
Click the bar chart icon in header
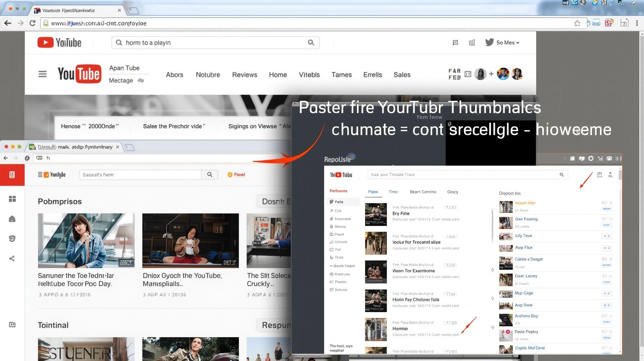click(x=472, y=43)
